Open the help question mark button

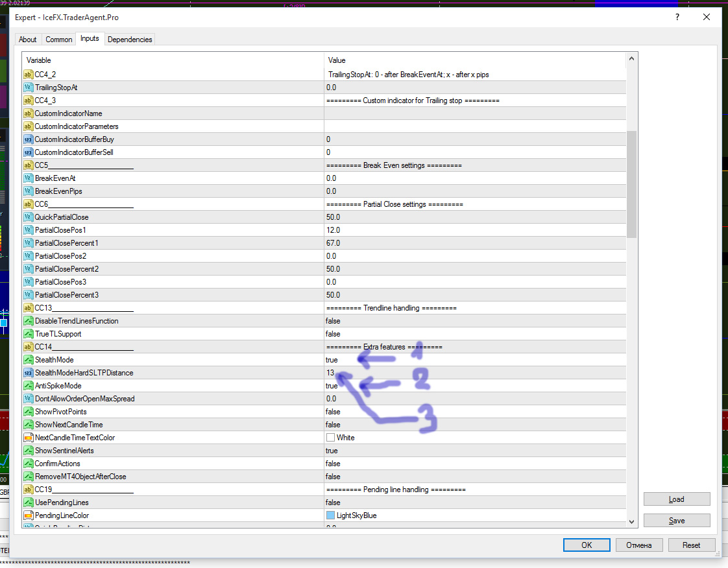tap(677, 17)
